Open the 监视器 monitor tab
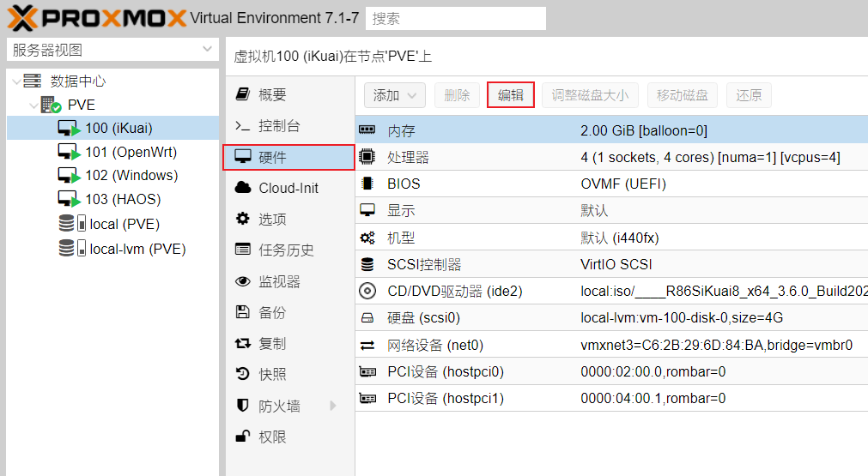The image size is (868, 476). (289, 281)
